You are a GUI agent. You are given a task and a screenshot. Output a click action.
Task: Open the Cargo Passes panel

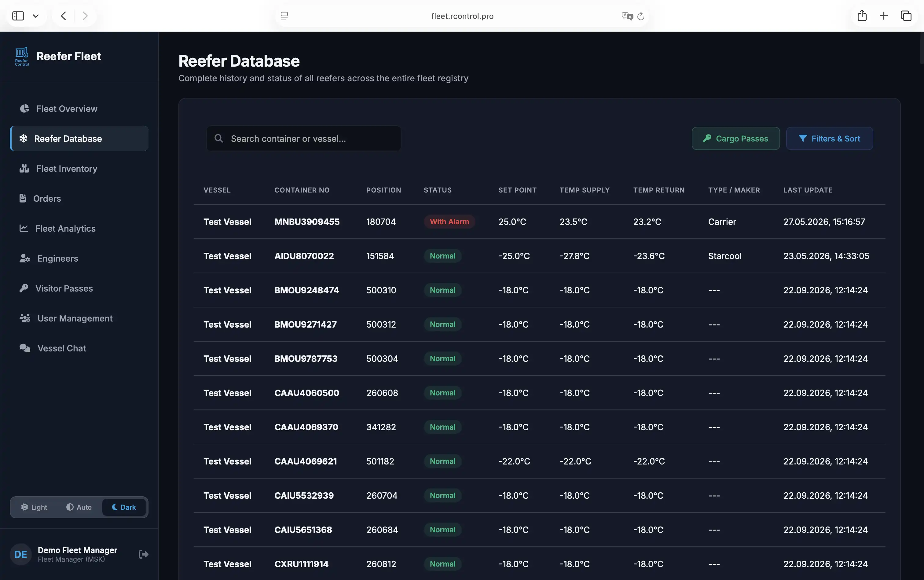point(735,138)
